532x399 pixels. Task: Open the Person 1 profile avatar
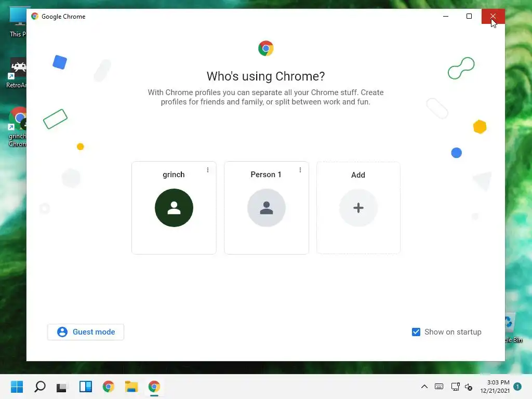[x=267, y=208]
